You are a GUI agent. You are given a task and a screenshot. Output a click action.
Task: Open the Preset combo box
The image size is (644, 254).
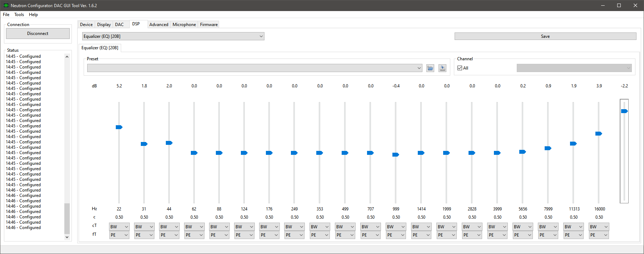(x=419, y=68)
